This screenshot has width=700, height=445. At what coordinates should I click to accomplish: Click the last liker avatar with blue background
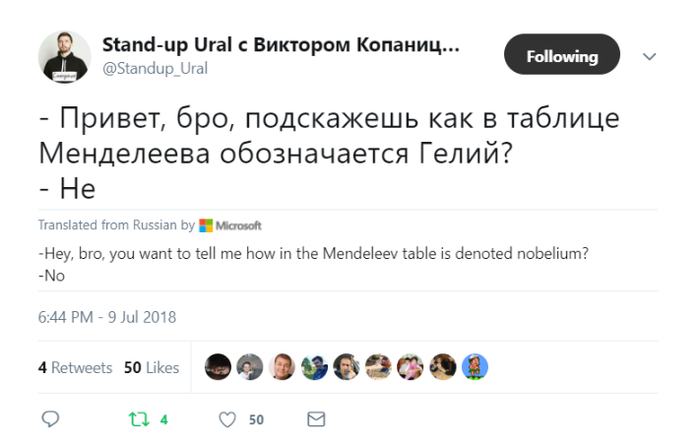(x=475, y=367)
